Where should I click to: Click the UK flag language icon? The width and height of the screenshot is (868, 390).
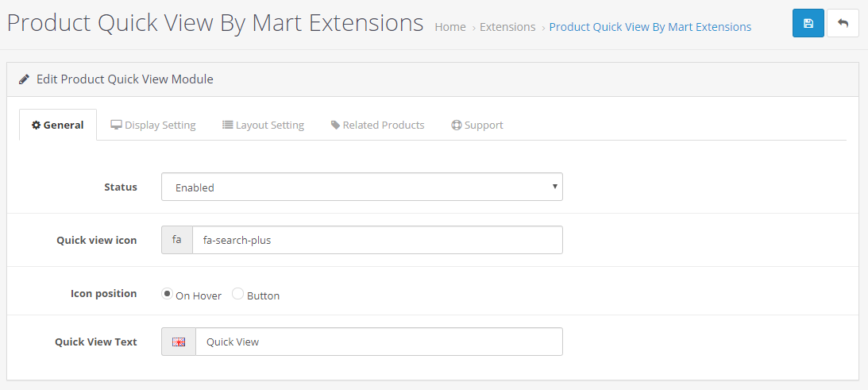point(179,342)
